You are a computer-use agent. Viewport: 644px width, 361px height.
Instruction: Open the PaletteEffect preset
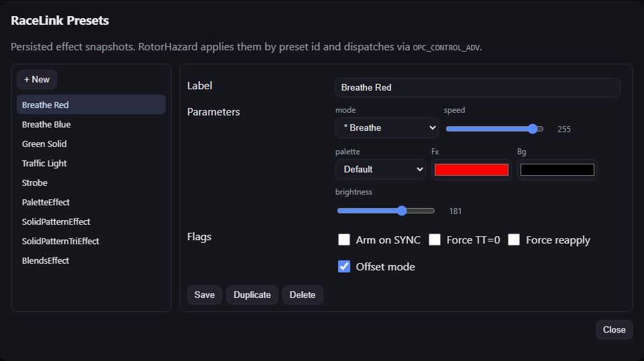point(91,202)
